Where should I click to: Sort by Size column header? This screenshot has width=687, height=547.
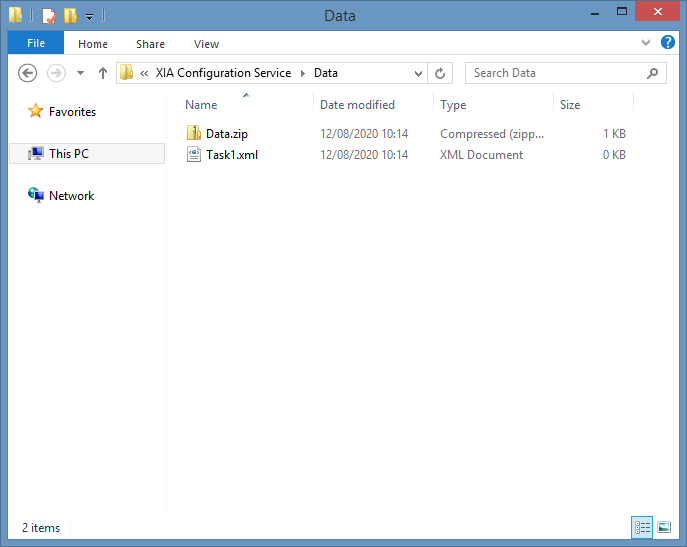click(x=570, y=105)
